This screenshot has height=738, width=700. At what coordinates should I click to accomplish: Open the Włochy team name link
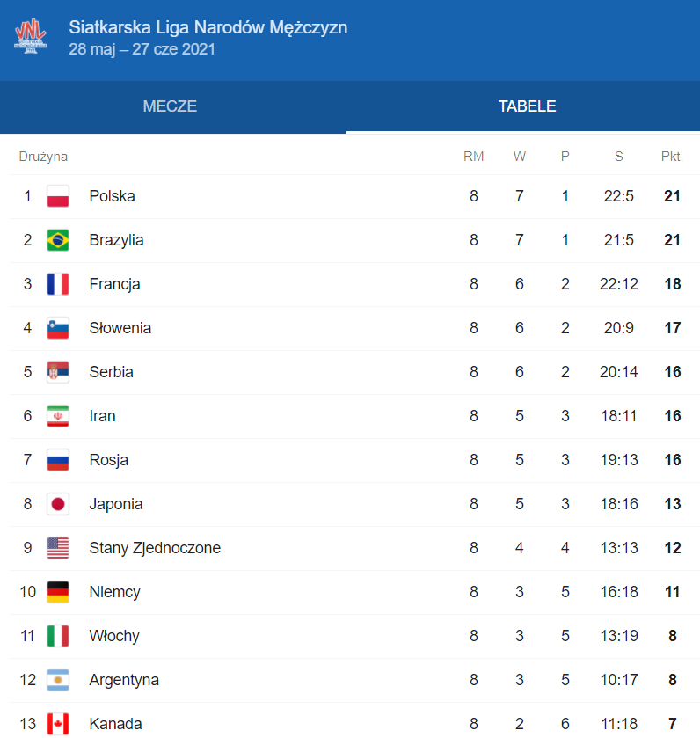tap(114, 636)
